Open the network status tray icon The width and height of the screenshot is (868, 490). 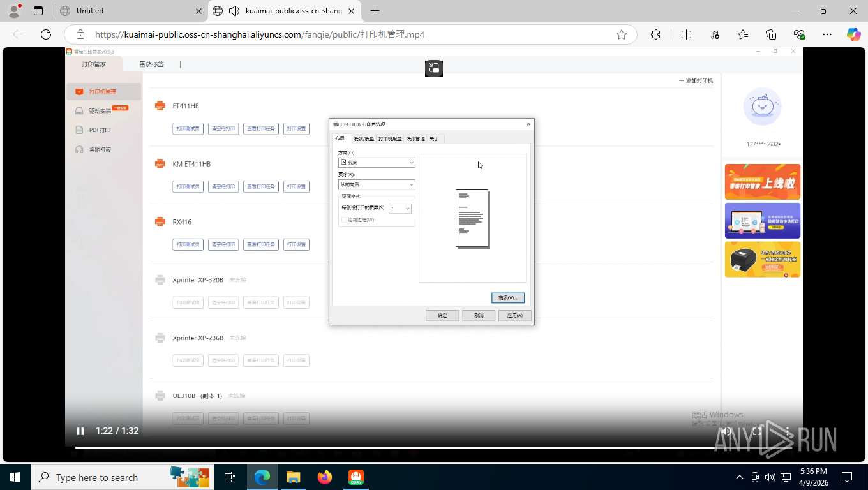pos(786,477)
